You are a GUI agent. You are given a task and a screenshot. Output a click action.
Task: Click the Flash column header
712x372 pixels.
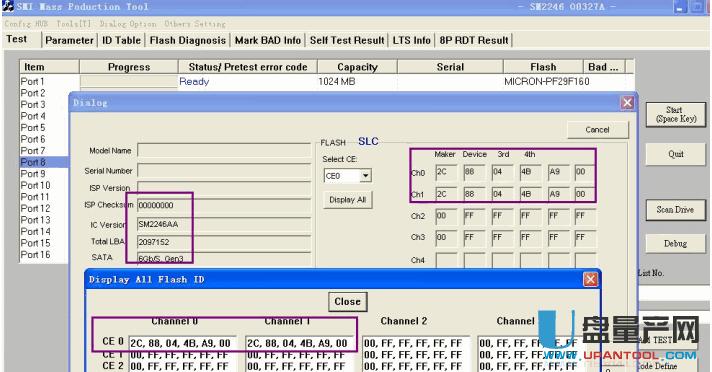point(543,67)
